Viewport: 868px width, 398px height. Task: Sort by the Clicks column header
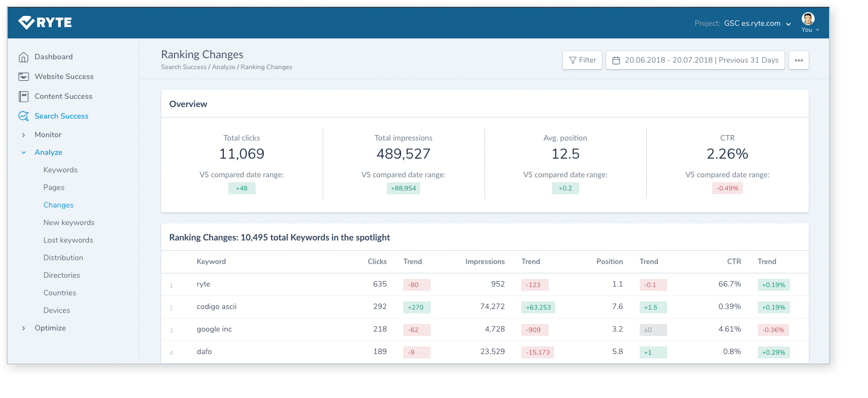coord(377,262)
